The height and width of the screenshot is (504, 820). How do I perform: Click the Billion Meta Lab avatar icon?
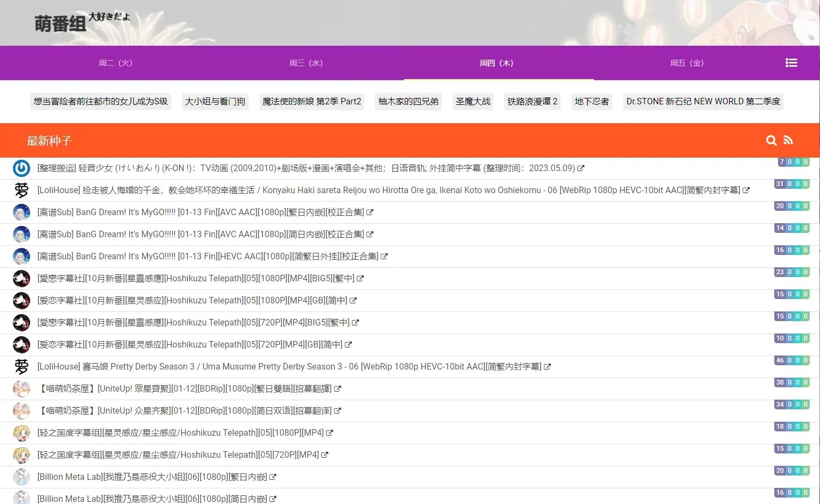pos(22,477)
